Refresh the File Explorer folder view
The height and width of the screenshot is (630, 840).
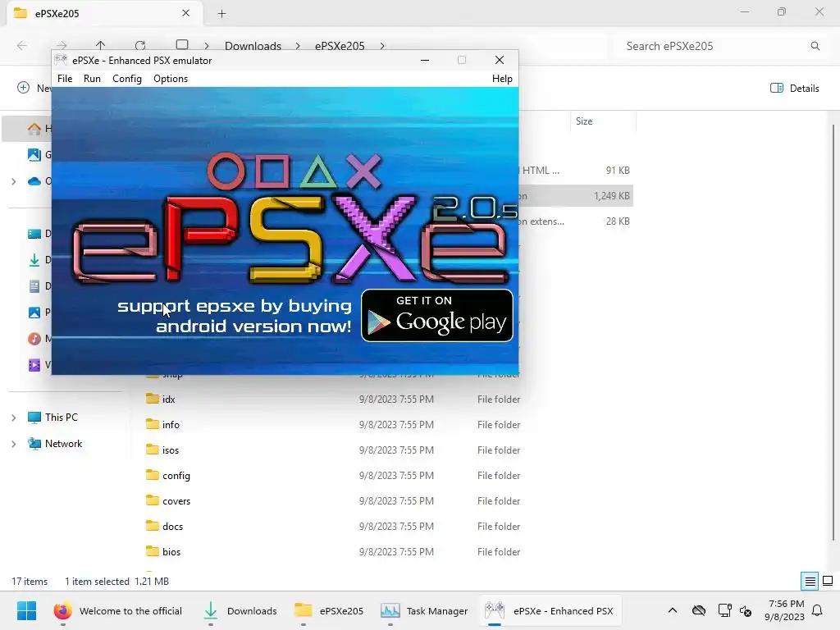(x=139, y=46)
